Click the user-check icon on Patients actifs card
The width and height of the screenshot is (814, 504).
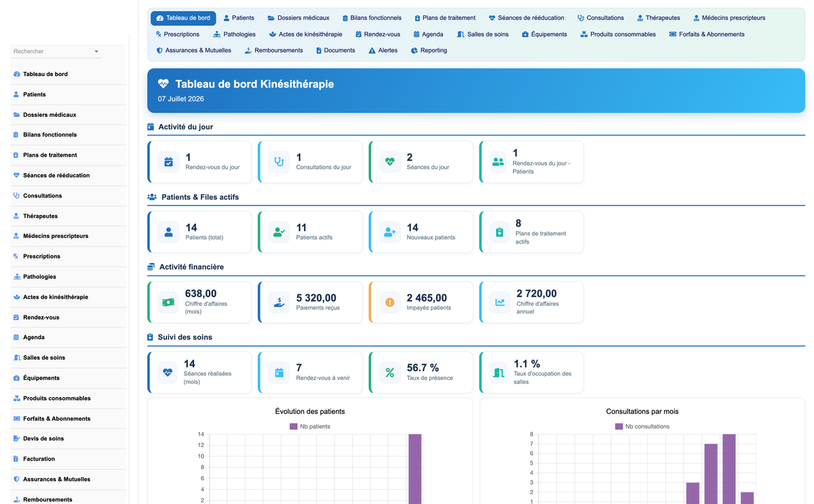point(279,232)
